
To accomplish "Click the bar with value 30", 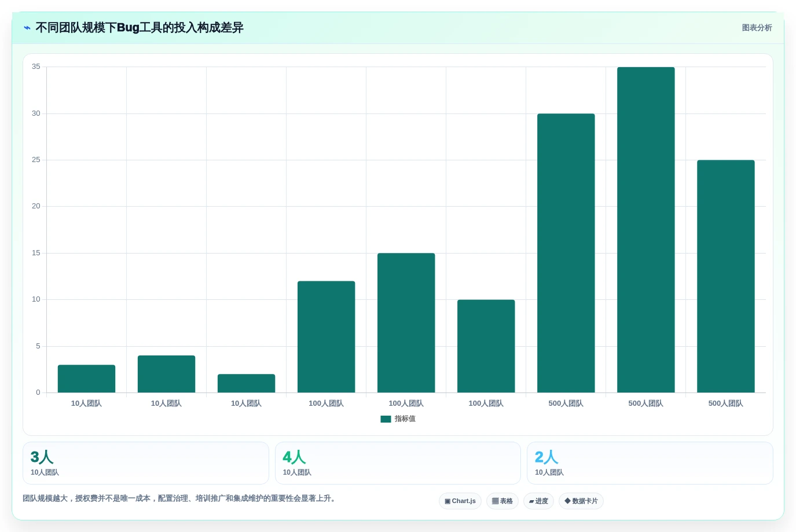I will (566, 253).
